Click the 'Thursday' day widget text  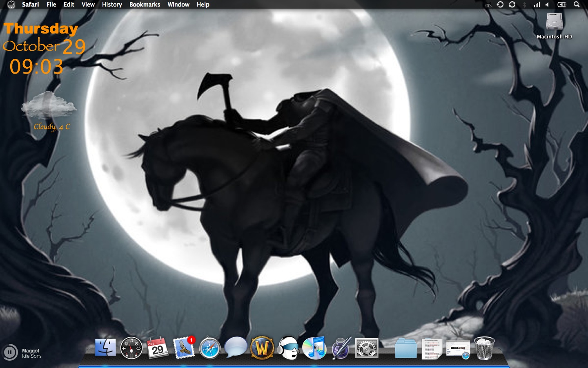41,29
